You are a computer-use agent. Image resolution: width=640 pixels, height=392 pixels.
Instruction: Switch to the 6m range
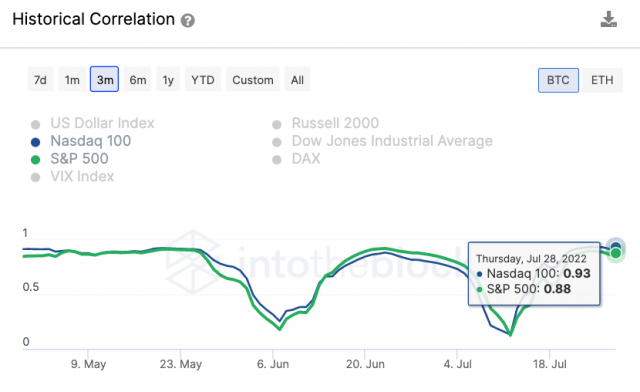point(138,79)
